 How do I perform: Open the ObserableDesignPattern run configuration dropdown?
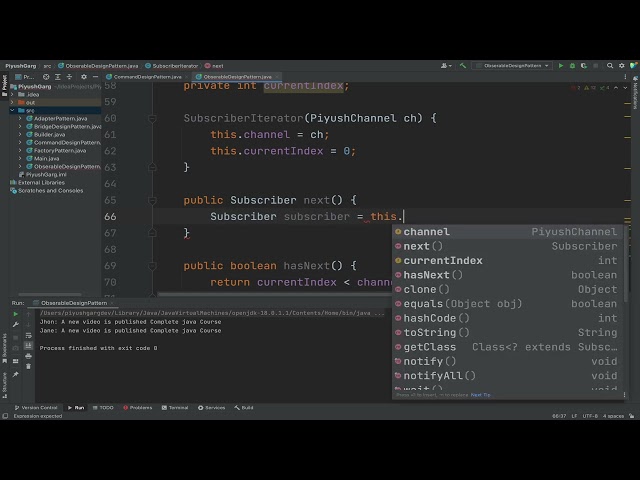coord(512,66)
